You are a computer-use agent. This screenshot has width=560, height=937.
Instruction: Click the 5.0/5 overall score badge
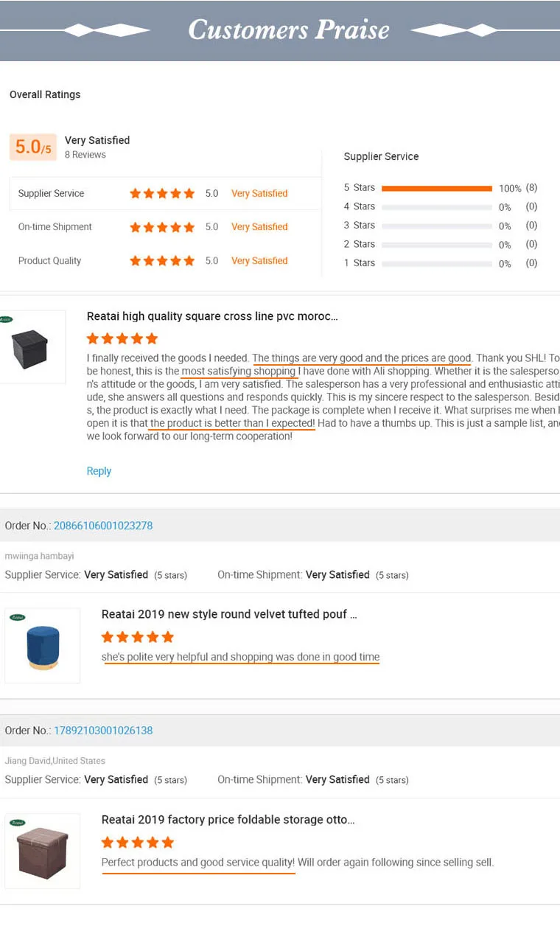pos(33,147)
